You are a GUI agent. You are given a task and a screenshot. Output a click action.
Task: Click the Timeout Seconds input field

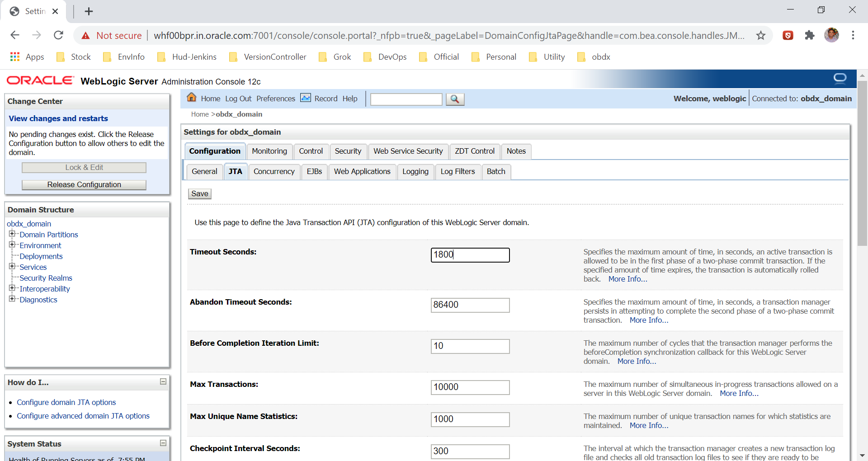tap(470, 255)
